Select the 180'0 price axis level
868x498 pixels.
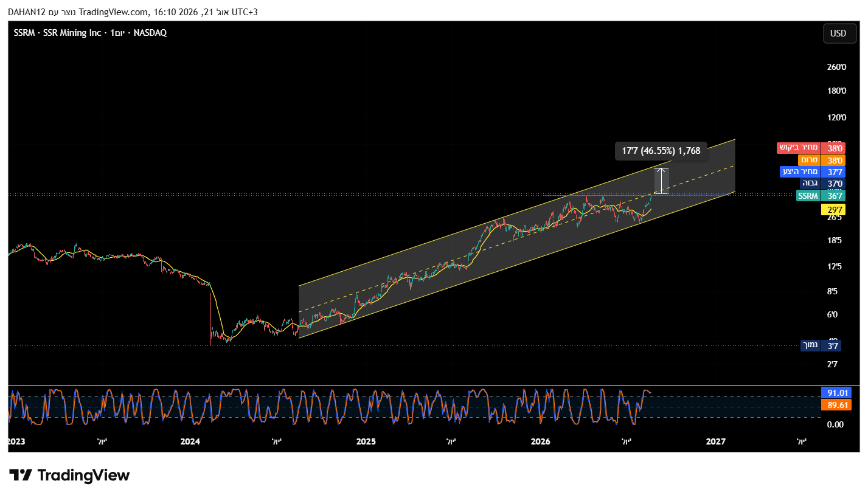pos(836,91)
